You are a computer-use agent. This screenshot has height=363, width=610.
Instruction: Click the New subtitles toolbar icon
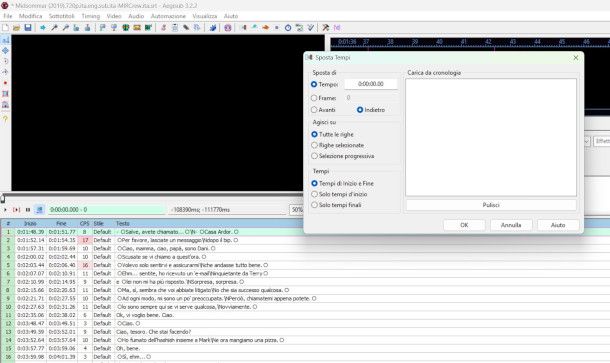click(5, 28)
